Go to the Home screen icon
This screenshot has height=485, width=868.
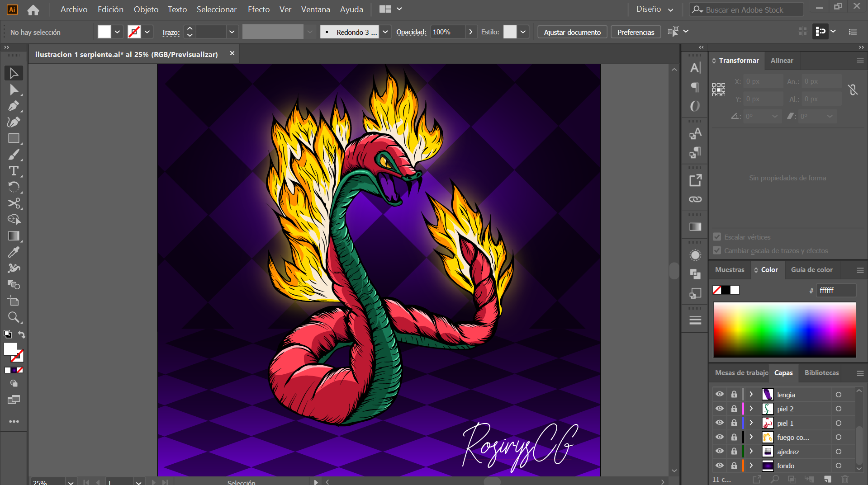click(x=33, y=9)
